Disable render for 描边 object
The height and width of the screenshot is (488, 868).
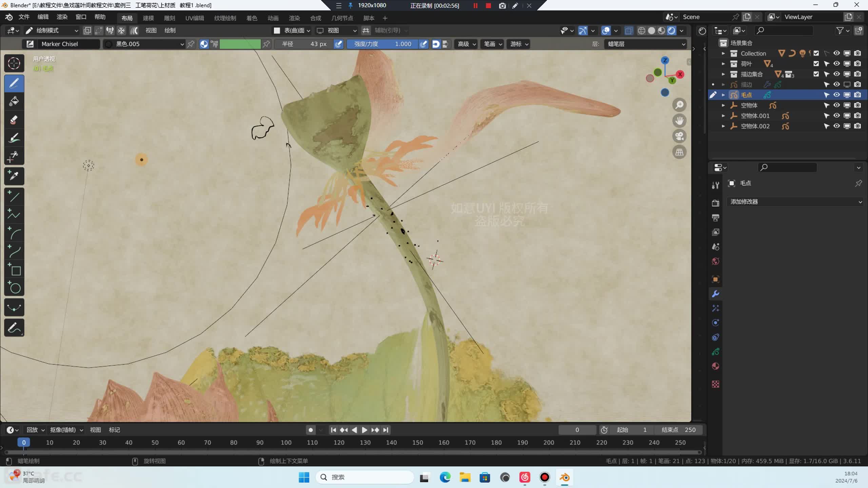(x=857, y=84)
